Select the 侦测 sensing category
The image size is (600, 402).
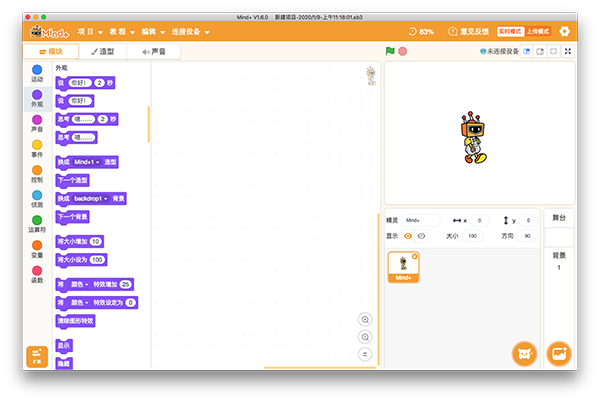click(x=37, y=199)
